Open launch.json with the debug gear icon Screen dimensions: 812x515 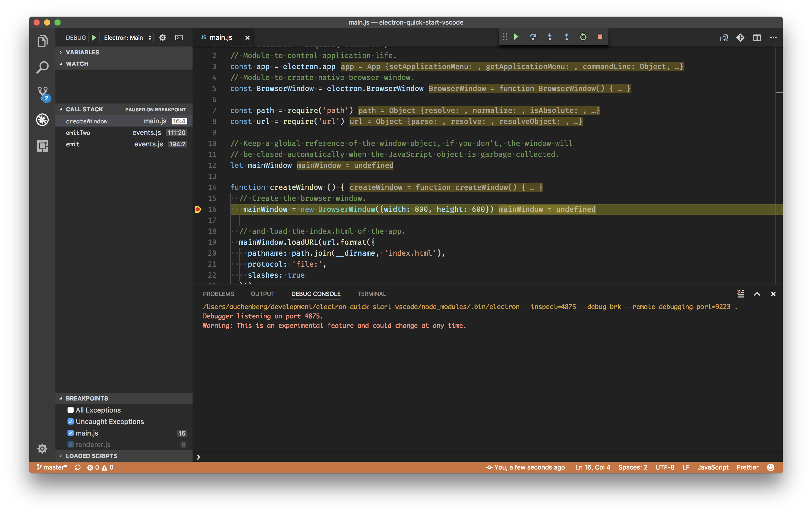tap(162, 37)
